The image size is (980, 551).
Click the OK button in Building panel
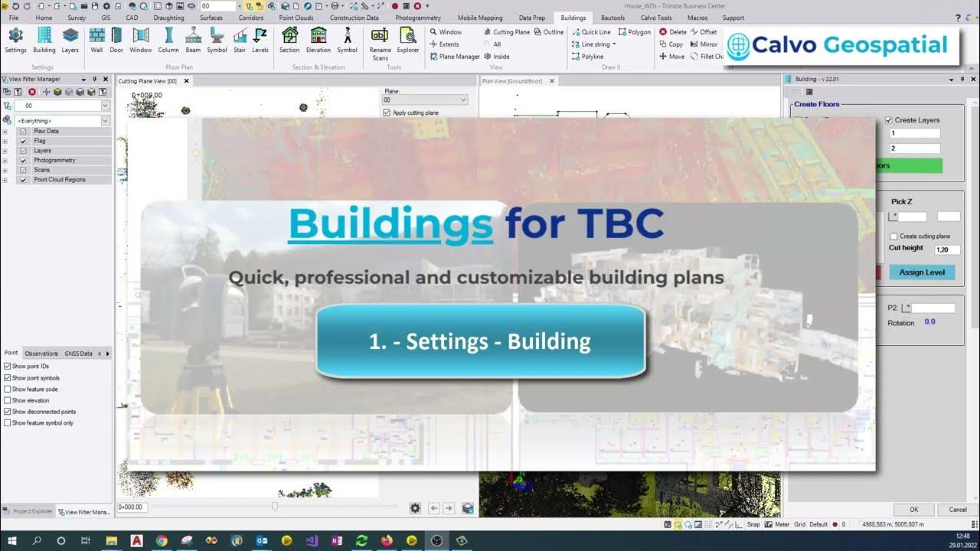(914, 509)
